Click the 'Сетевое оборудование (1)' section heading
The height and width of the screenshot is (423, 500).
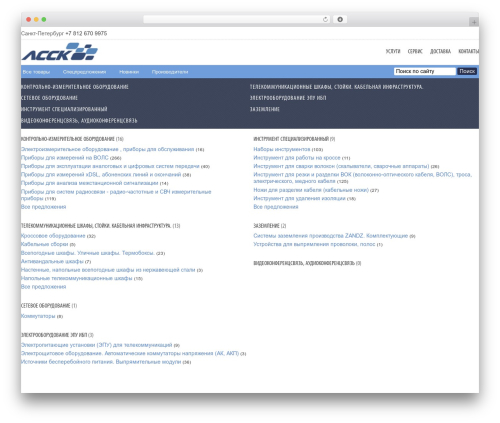(49, 306)
